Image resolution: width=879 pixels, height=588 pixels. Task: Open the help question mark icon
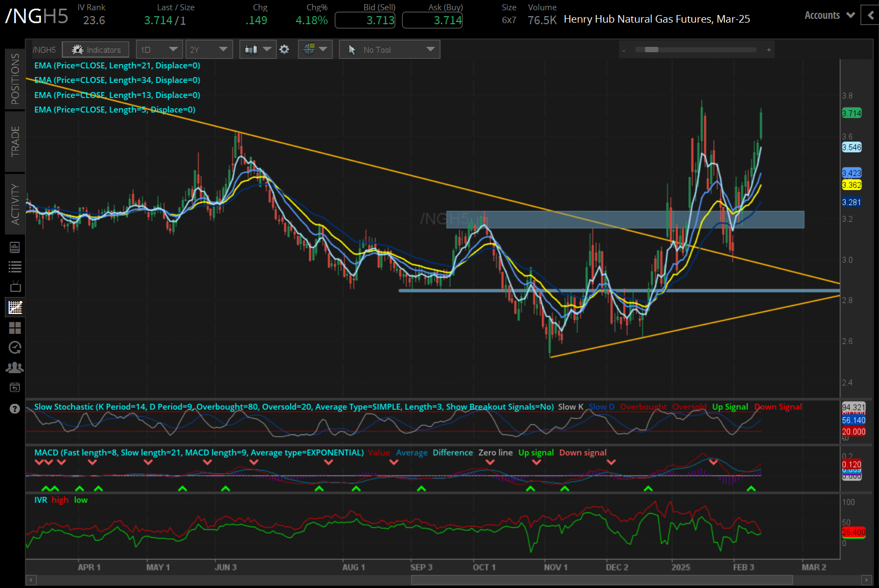15,409
